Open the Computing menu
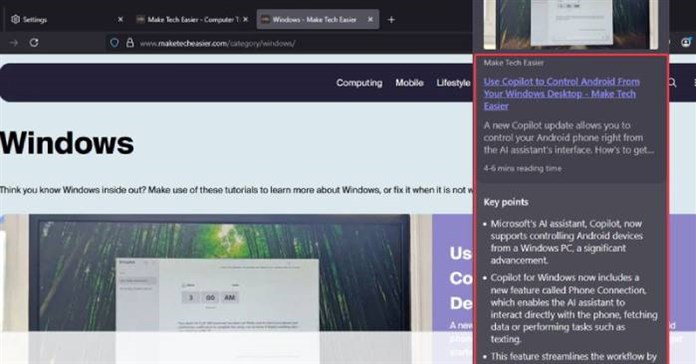The width and height of the screenshot is (696, 364). click(x=359, y=83)
